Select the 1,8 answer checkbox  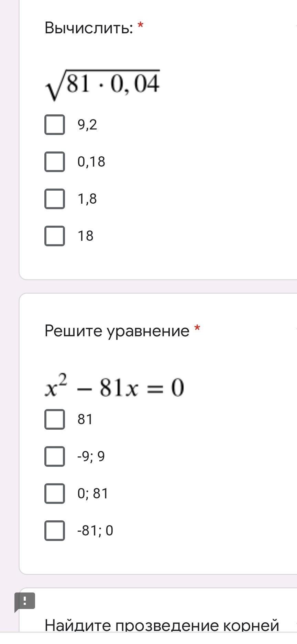click(55, 199)
